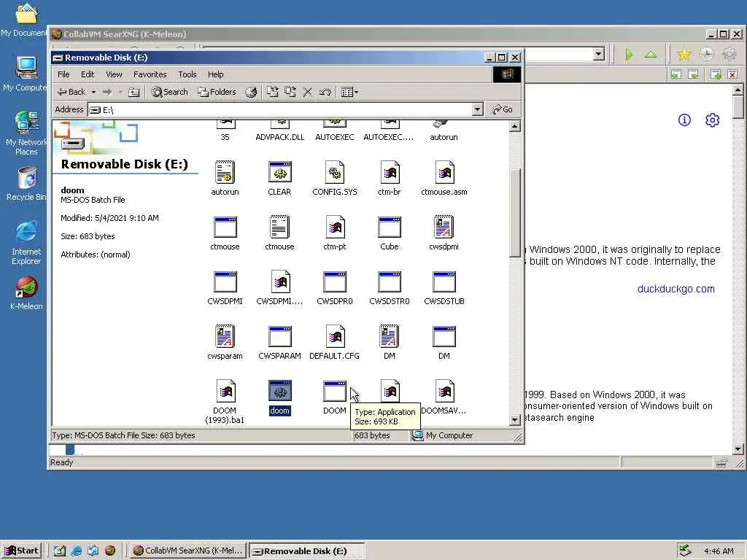Select the DOOMSAV... file icon
Image resolution: width=747 pixels, height=560 pixels.
click(444, 397)
